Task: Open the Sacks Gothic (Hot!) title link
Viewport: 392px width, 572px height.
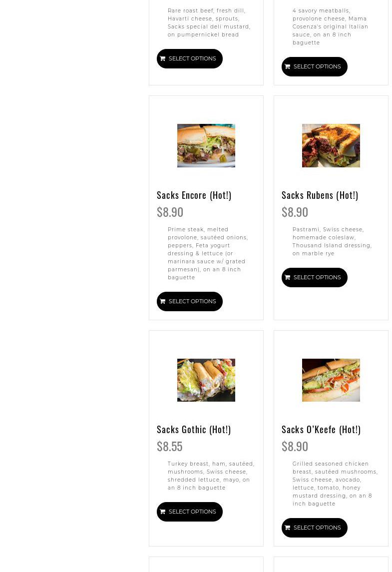Action: point(194,430)
